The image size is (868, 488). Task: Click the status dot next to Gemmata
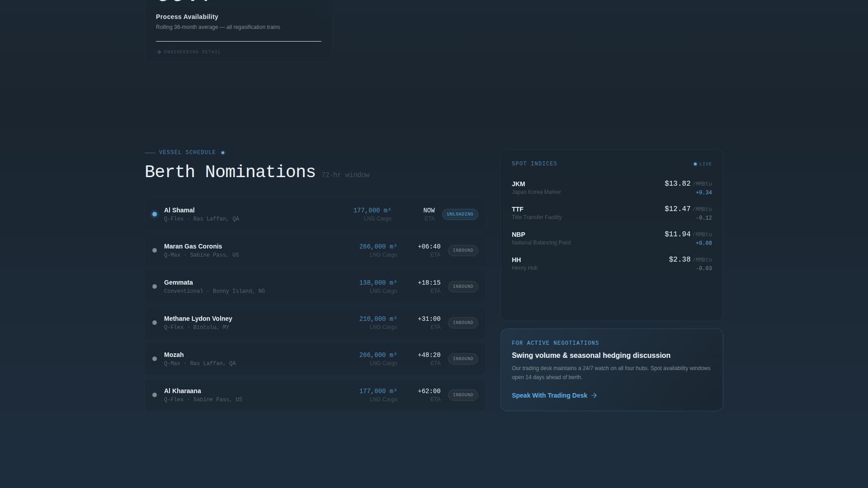click(155, 286)
